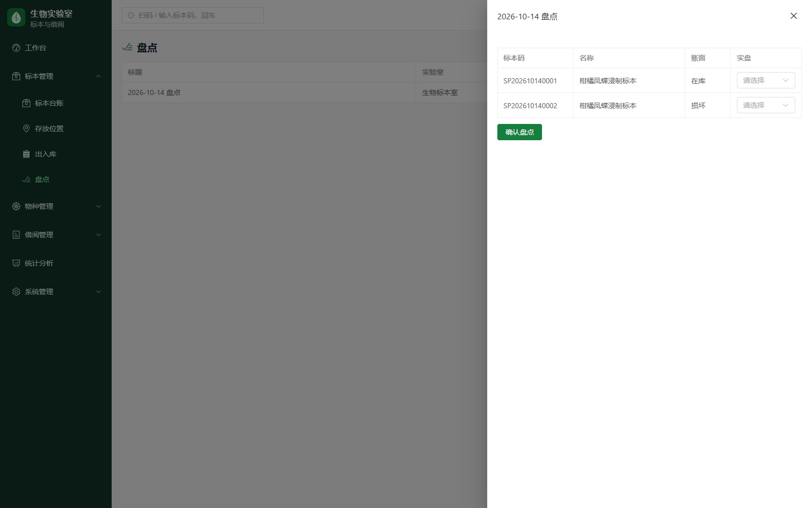Click the 工作台 dashboard icon
This screenshot has width=812, height=508.
point(16,48)
